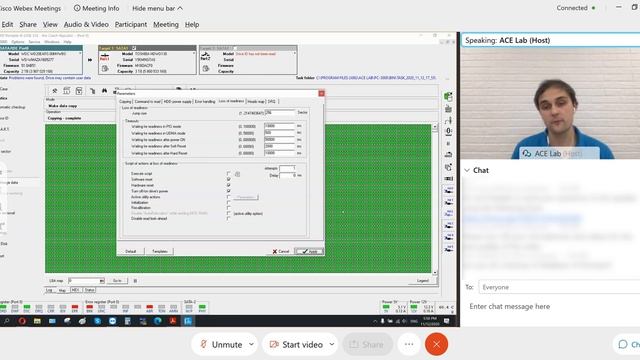Click the readiness in PIO mode timeout field
Screen dimensions: 640x360
point(280,126)
